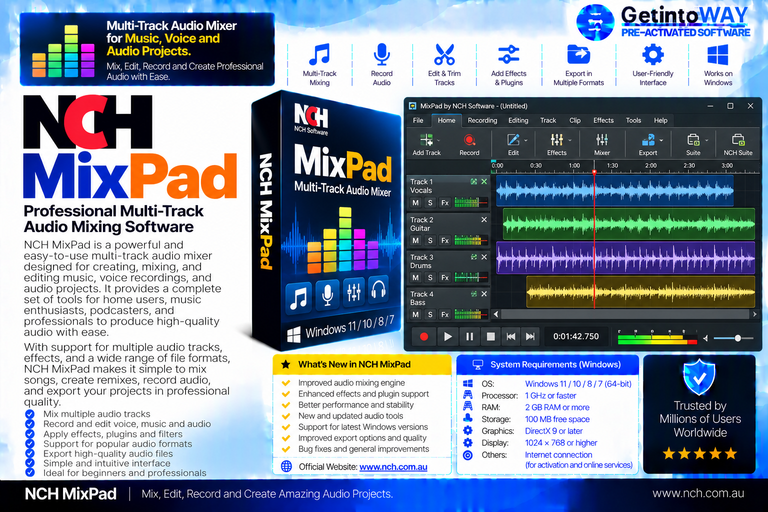Switch to the Editing tab
768x512 pixels.
518,121
